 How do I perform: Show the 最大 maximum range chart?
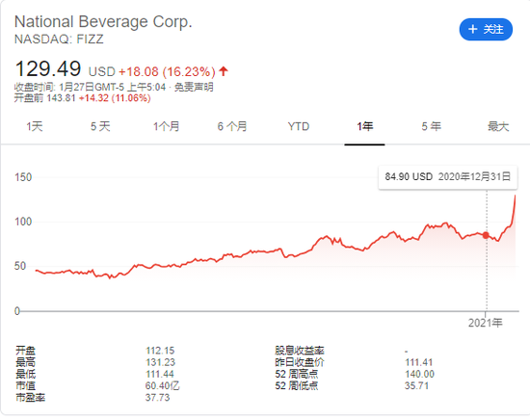pos(498,127)
